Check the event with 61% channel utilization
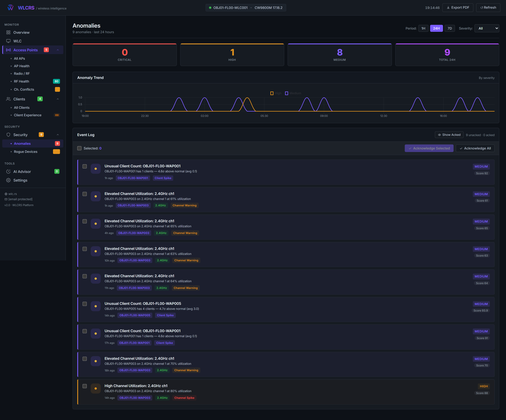 pyautogui.click(x=85, y=194)
